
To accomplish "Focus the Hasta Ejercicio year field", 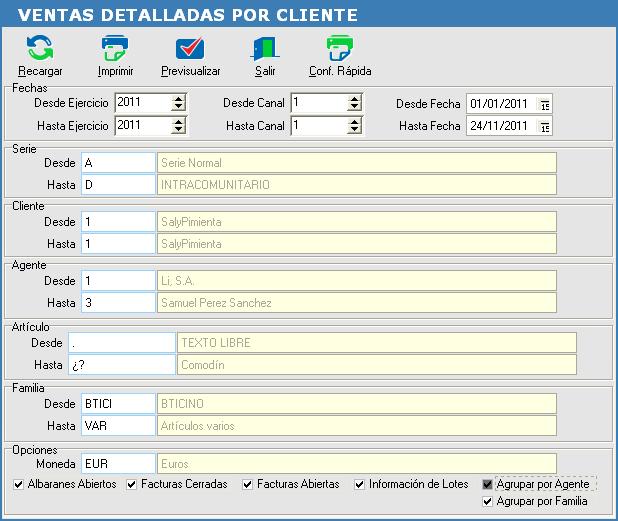I will 143,126.
